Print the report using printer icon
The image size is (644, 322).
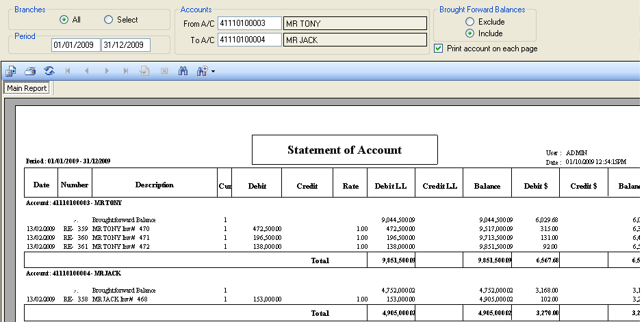(30, 70)
